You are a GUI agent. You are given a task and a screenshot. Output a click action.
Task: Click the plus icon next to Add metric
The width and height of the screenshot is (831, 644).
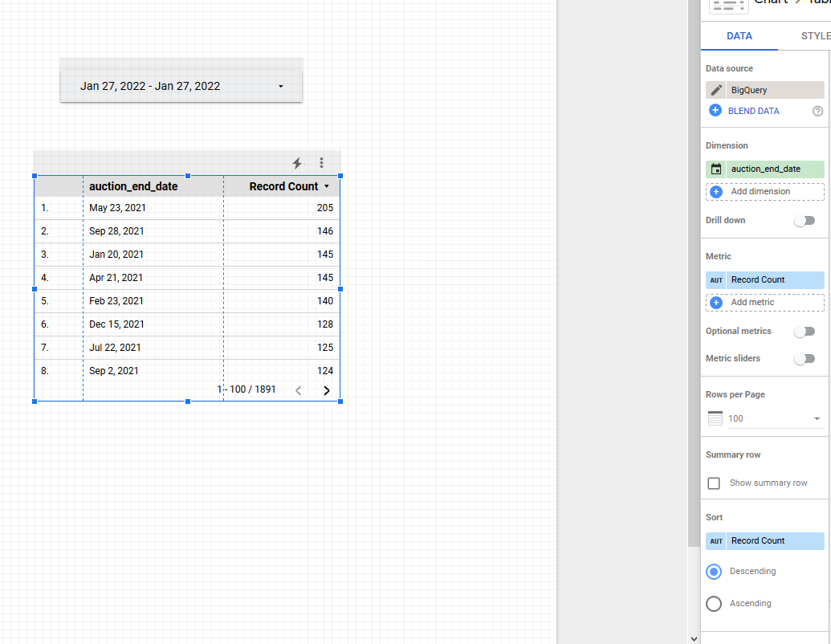(x=715, y=303)
